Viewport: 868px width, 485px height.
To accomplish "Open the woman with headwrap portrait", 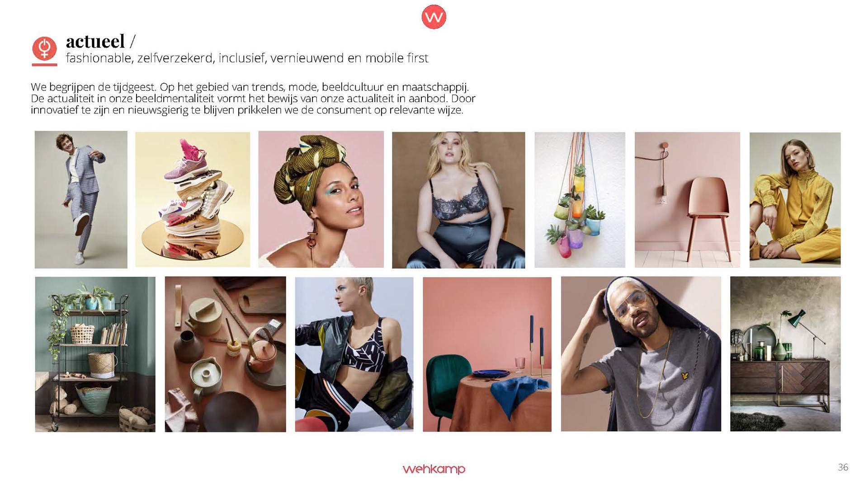I will click(x=321, y=199).
